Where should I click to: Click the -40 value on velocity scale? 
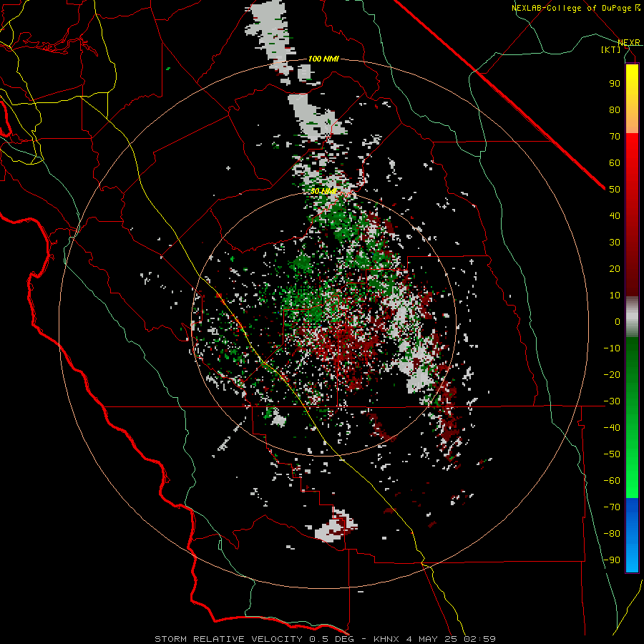point(612,428)
